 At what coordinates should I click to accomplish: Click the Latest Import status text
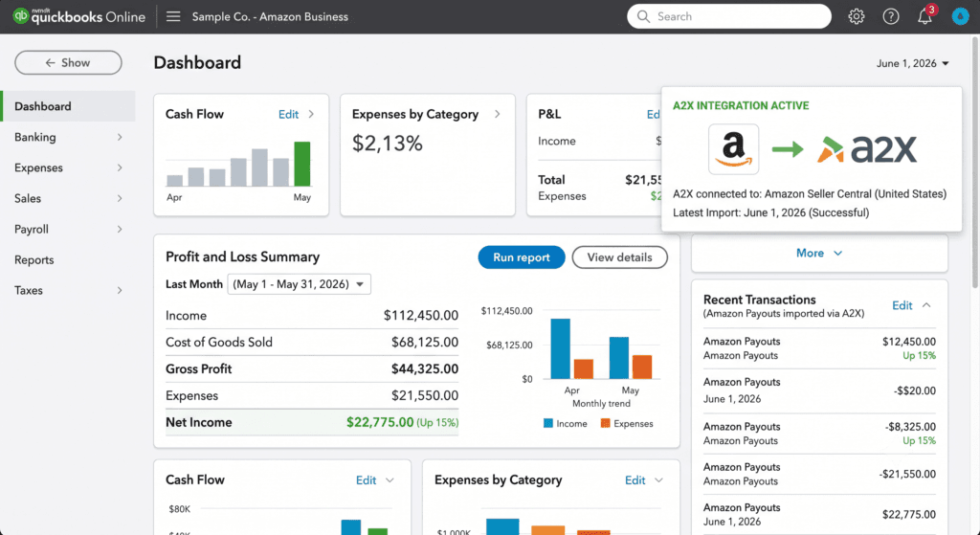[770, 212]
